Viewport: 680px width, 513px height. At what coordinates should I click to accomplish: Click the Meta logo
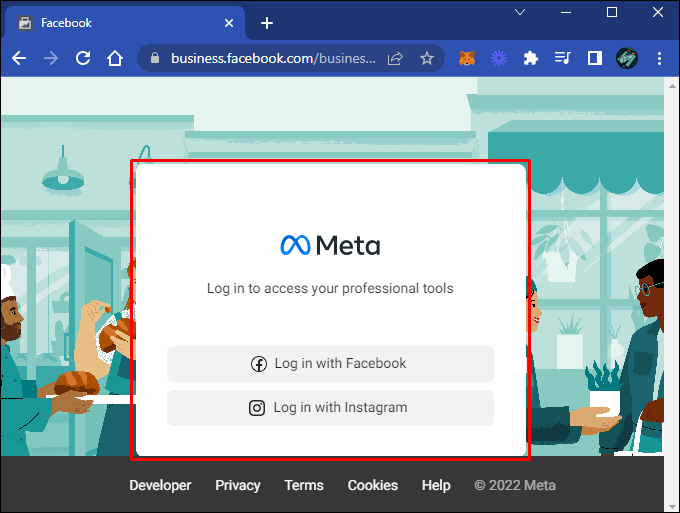(330, 245)
